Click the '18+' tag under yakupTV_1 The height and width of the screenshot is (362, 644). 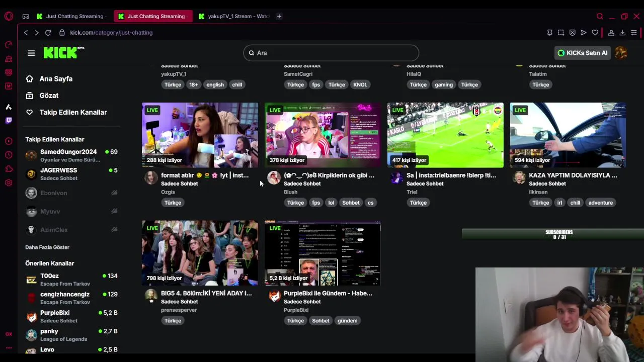[x=194, y=84]
